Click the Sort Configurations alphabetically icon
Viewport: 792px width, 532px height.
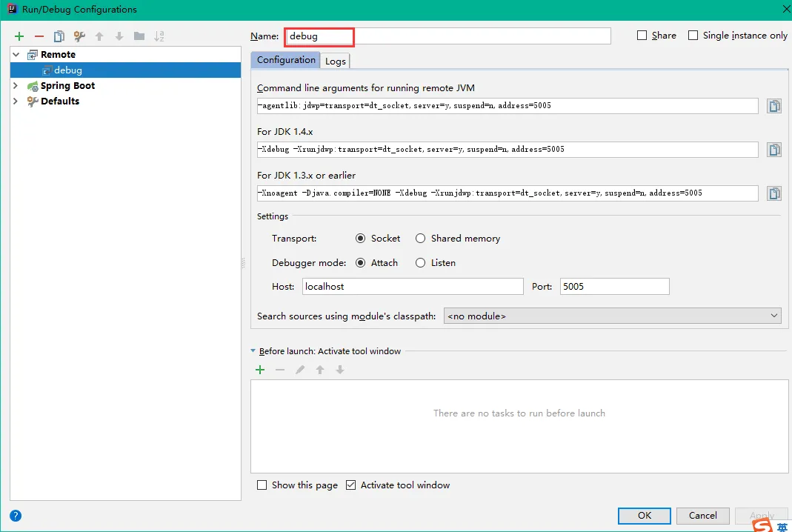[159, 36]
